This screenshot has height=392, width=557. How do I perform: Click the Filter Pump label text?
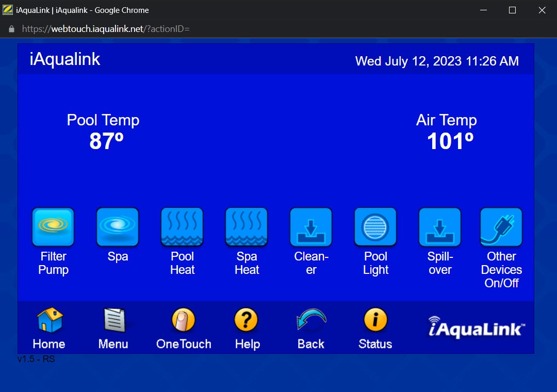(x=53, y=263)
